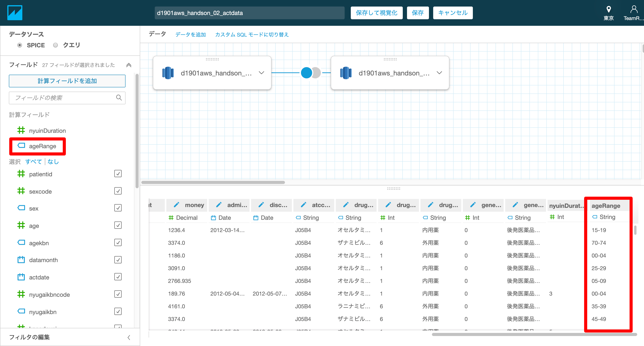The image size is (644, 346).
Task: Click the データを追加 link
Action: pos(190,34)
